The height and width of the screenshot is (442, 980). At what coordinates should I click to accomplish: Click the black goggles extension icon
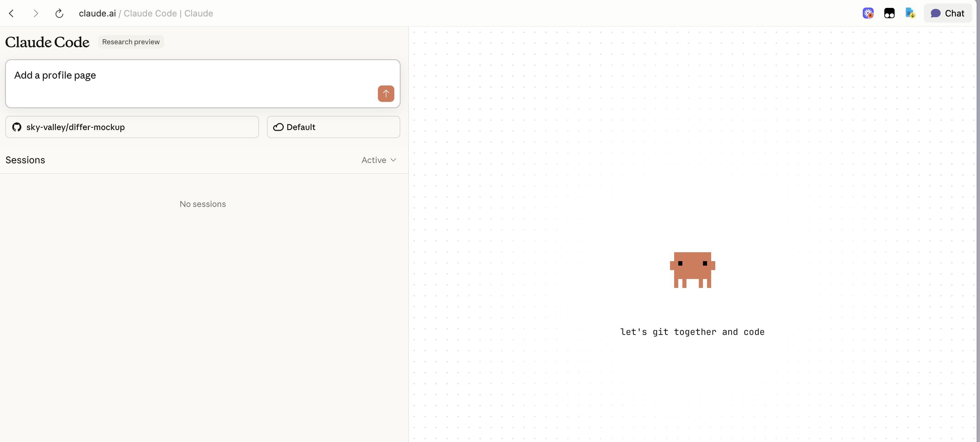pyautogui.click(x=889, y=13)
